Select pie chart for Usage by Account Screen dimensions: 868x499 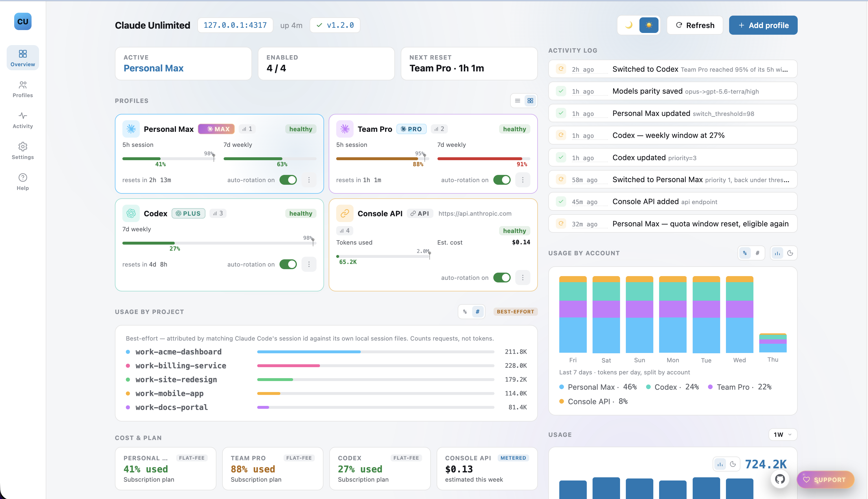click(x=790, y=253)
